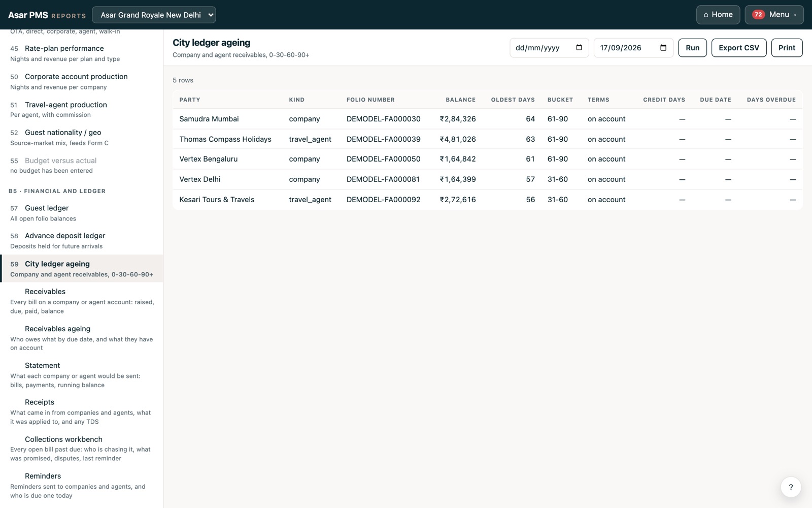This screenshot has height=508, width=812.
Task: Go to Home with the house button
Action: point(718,15)
